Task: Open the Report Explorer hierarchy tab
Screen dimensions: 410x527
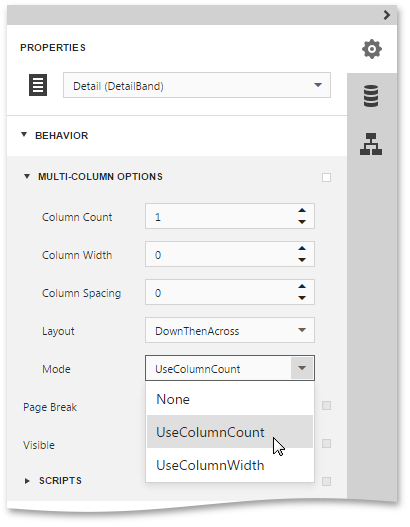Action: pos(371,144)
